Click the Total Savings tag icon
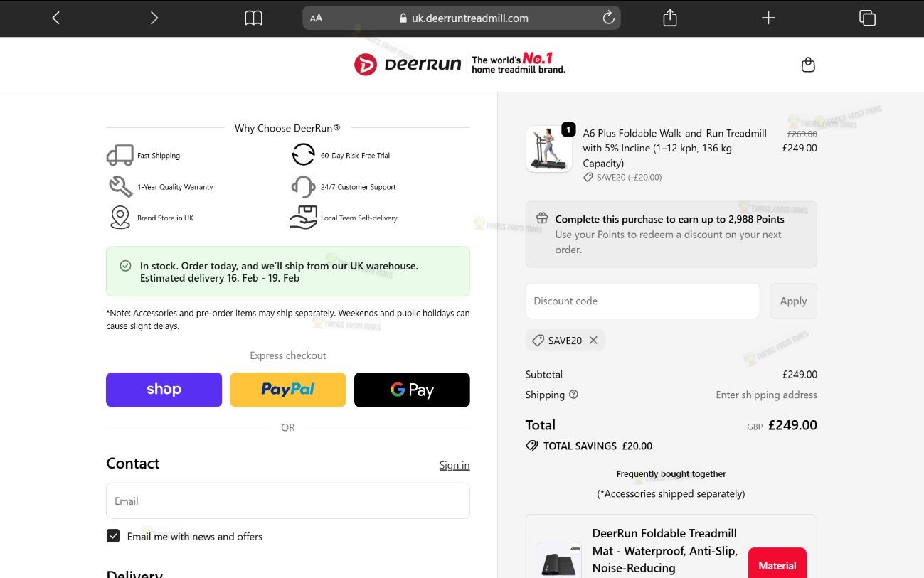 531,446
